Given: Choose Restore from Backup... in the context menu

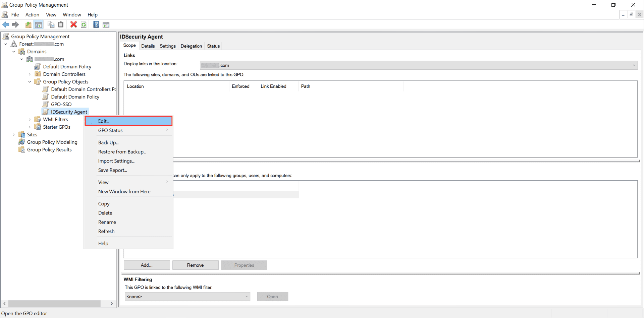Looking at the screenshot, I should coord(128,152).
